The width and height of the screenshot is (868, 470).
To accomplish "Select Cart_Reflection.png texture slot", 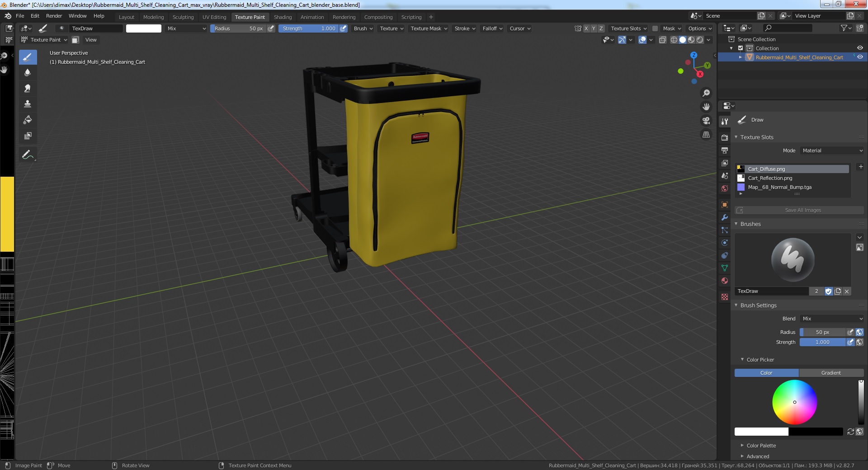I will coord(793,178).
